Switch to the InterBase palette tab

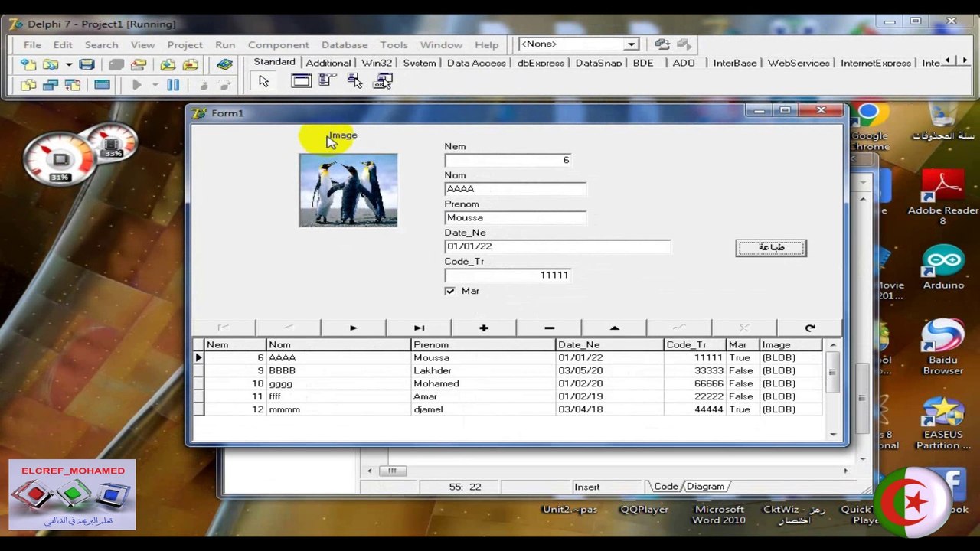(x=735, y=64)
